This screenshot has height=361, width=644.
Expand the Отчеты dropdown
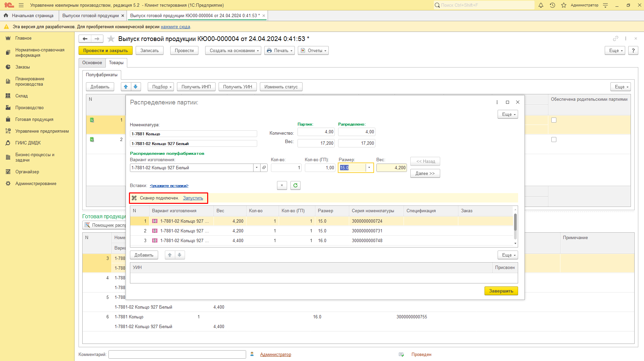pyautogui.click(x=313, y=50)
